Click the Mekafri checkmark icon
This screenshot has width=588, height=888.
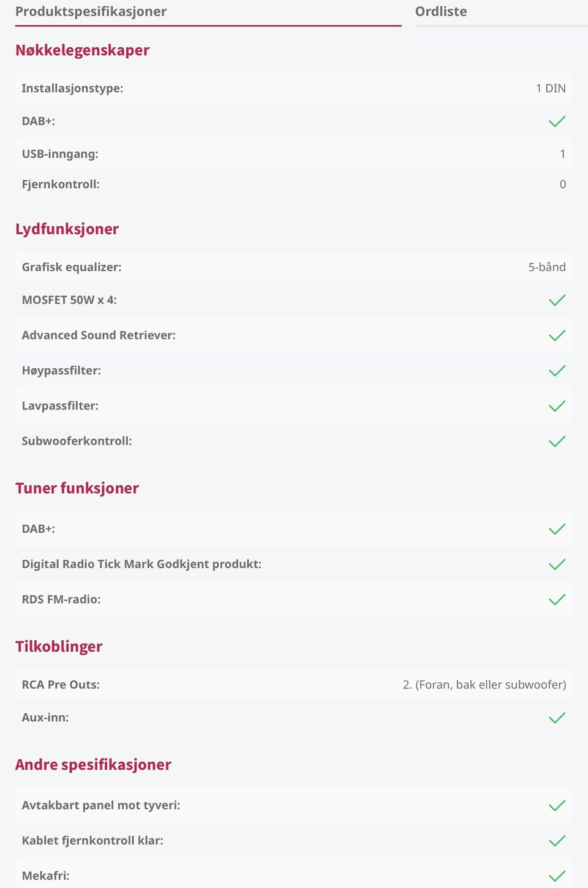[557, 876]
